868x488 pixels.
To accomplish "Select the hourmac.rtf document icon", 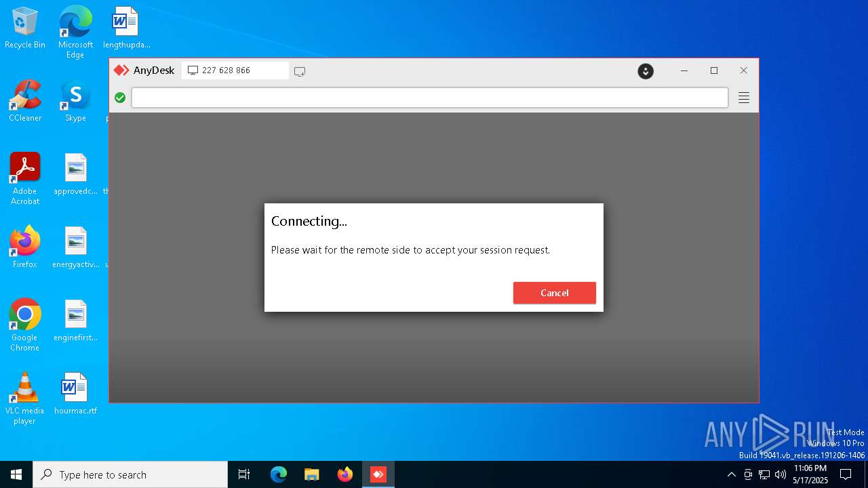I will coord(75,394).
